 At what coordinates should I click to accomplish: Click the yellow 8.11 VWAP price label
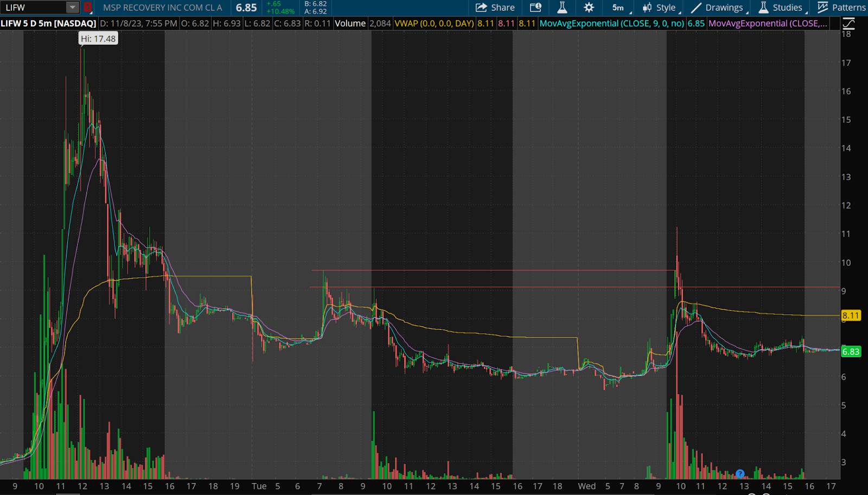tap(851, 315)
